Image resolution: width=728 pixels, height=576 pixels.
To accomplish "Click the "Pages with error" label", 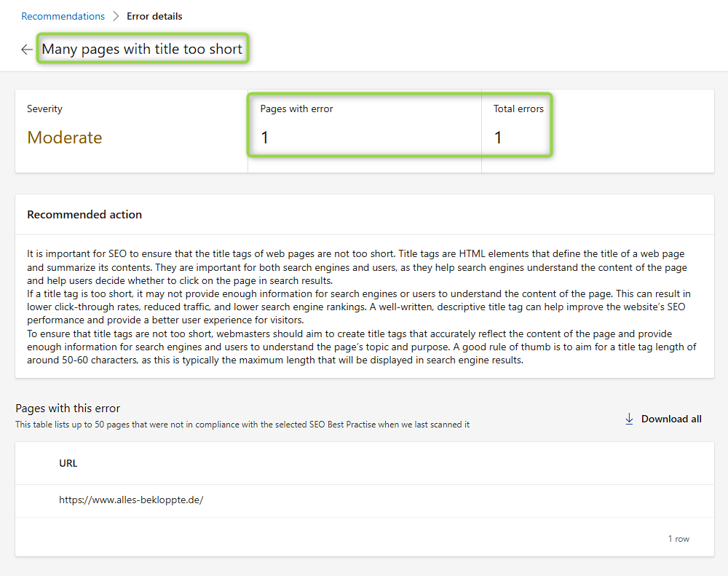I will pyautogui.click(x=296, y=109).
